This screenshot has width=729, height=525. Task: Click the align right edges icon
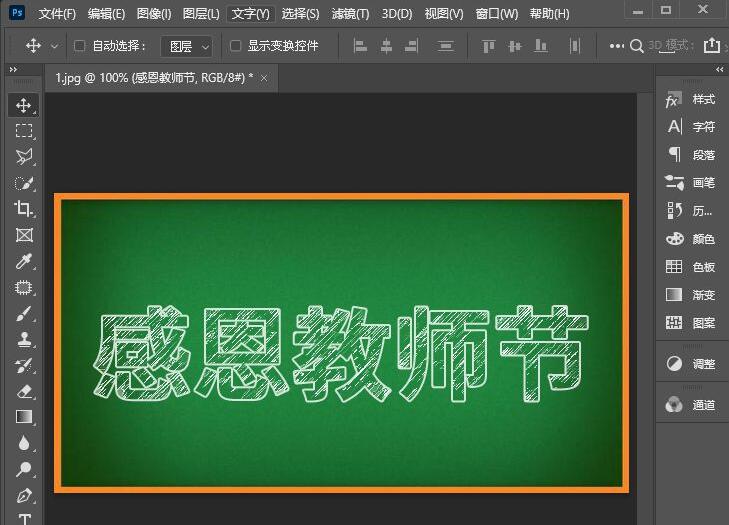point(412,46)
